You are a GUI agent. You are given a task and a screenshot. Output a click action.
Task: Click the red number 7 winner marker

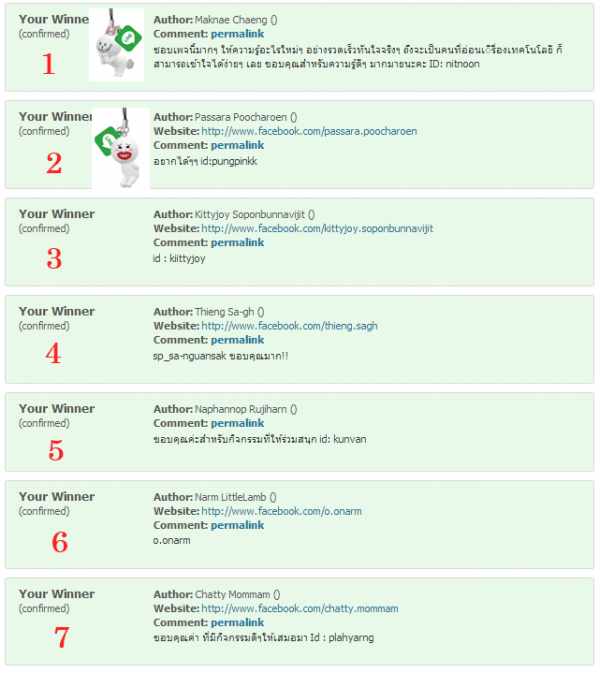(x=61, y=636)
